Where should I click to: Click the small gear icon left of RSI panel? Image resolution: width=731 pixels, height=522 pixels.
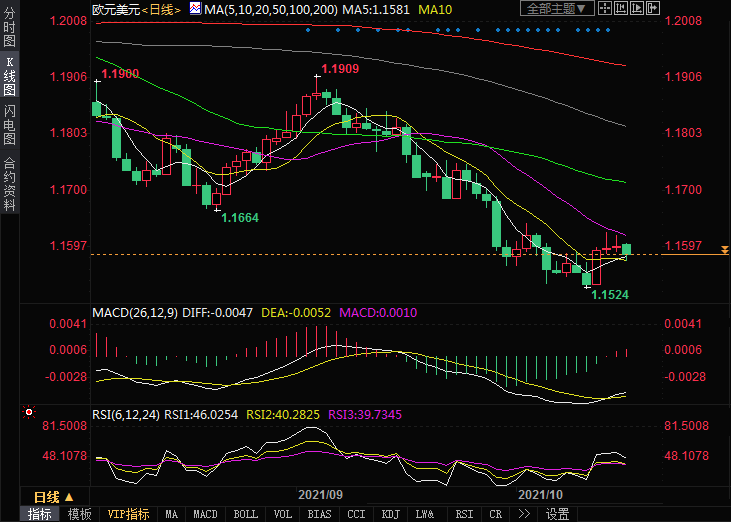point(28,411)
